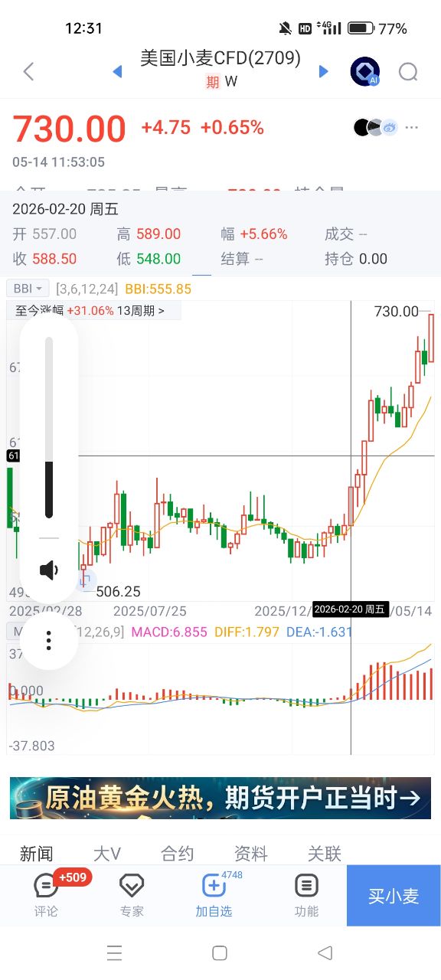Image resolution: width=441 pixels, height=980 pixels.
Task: Mute using the speaker volume icon
Action: coord(49,570)
